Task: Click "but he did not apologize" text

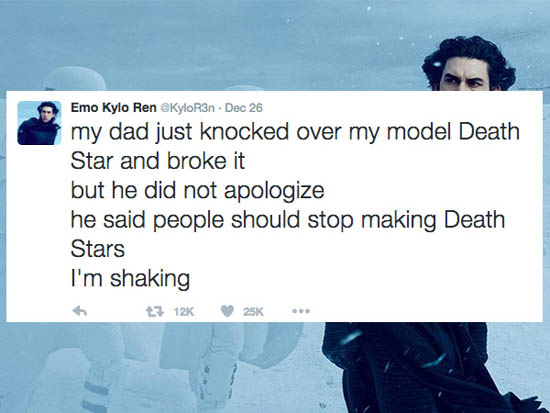Action: (x=197, y=191)
